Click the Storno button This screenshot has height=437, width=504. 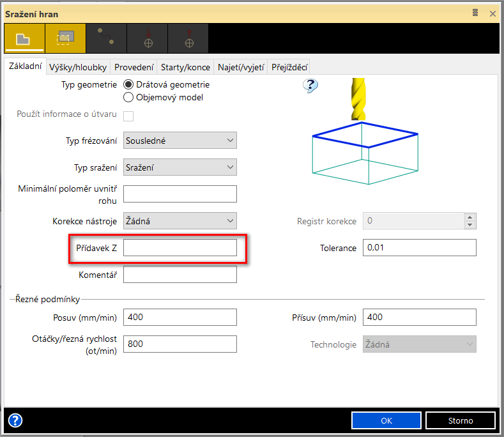460,420
